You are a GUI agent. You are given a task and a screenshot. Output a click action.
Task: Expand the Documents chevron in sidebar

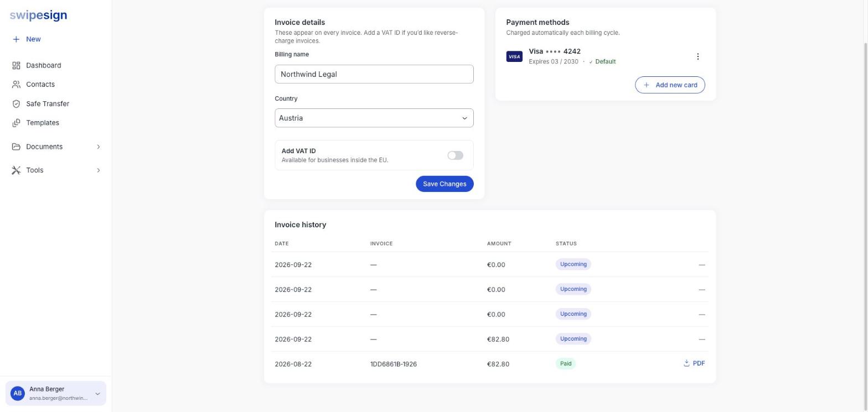tap(99, 147)
